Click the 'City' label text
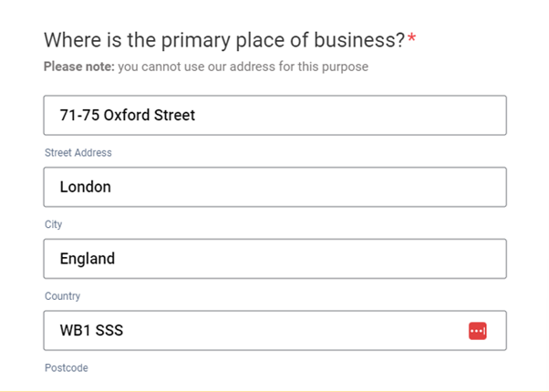 point(54,224)
